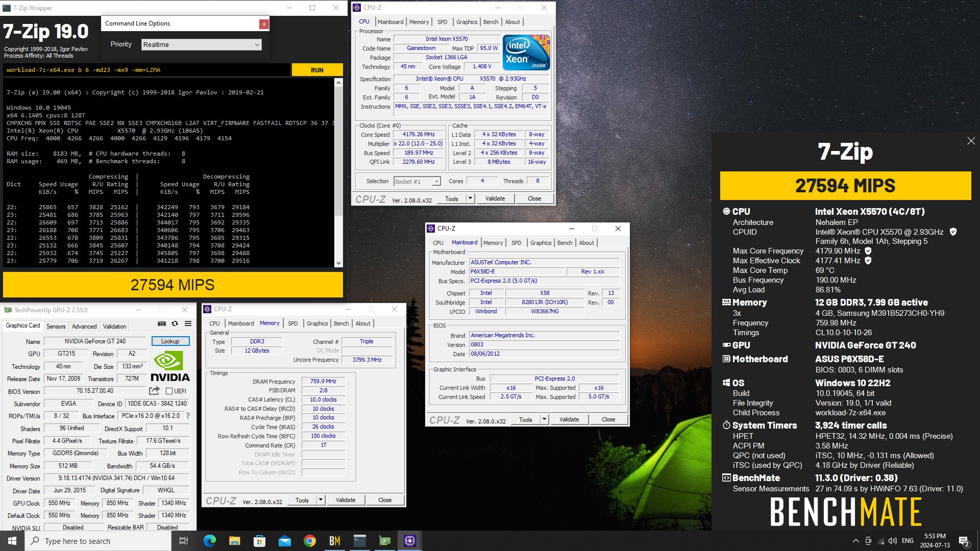Close the Command Line Options panel with red X
Screen dimensions: 980x551
click(264, 23)
